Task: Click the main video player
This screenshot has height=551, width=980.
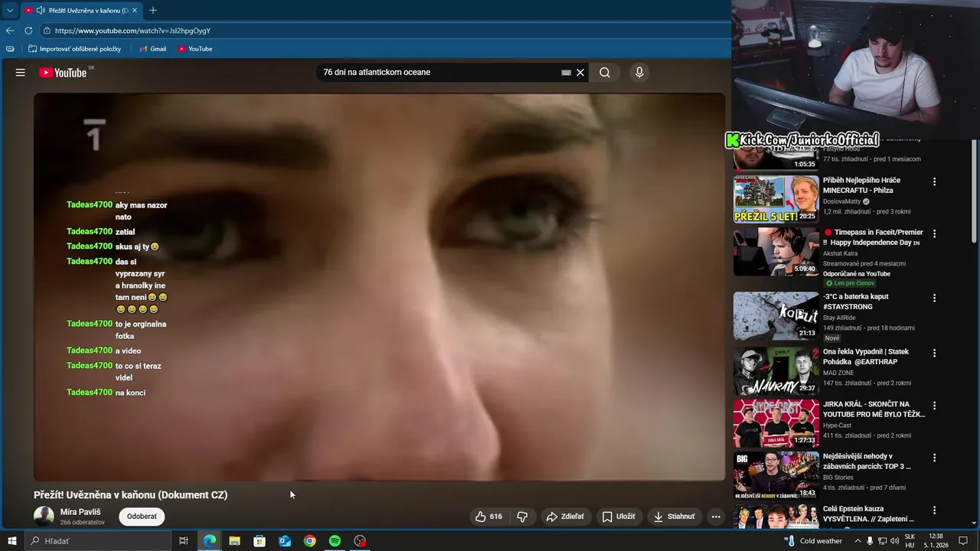Action: click(379, 287)
